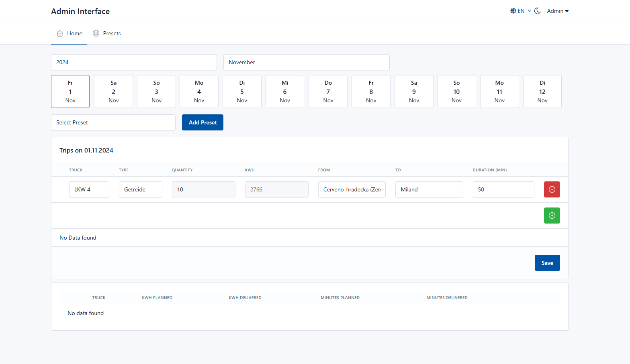Screen dimensions: 630x364
Task: Click the No data found summary row
Action: (310, 313)
